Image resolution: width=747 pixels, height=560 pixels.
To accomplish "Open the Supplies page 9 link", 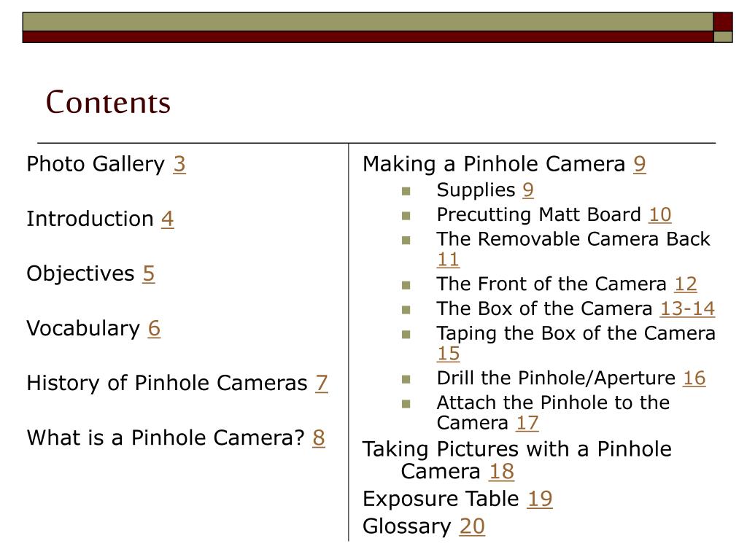I will [528, 190].
